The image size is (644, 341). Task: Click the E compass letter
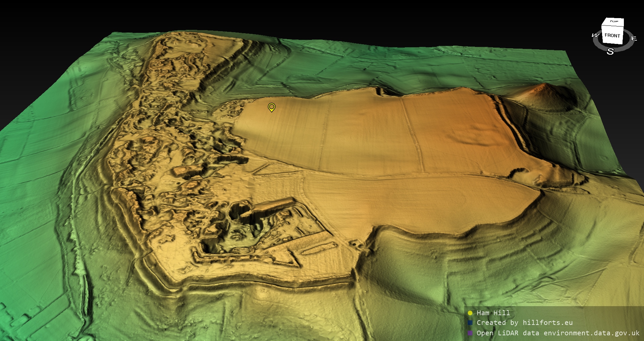pyautogui.click(x=634, y=38)
